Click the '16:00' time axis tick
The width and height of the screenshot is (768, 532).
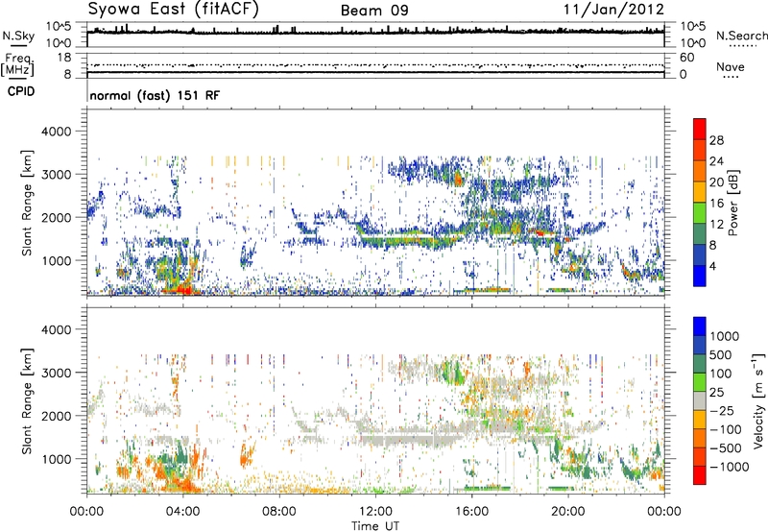coord(471,512)
